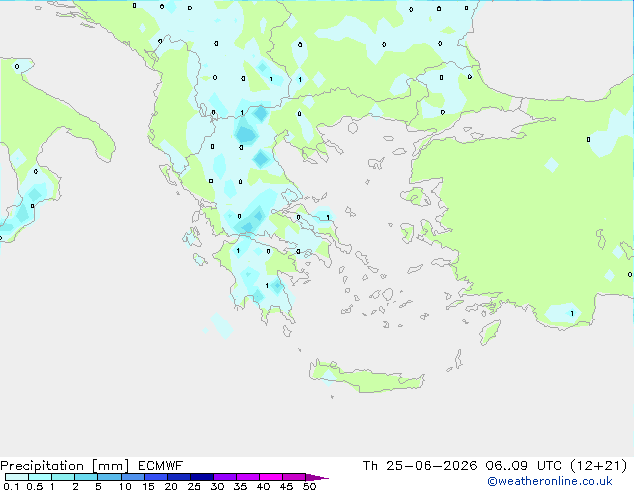The height and width of the screenshot is (490, 634).
Task: Click the 1 to 2 mm legend swatch
Action: point(63,477)
